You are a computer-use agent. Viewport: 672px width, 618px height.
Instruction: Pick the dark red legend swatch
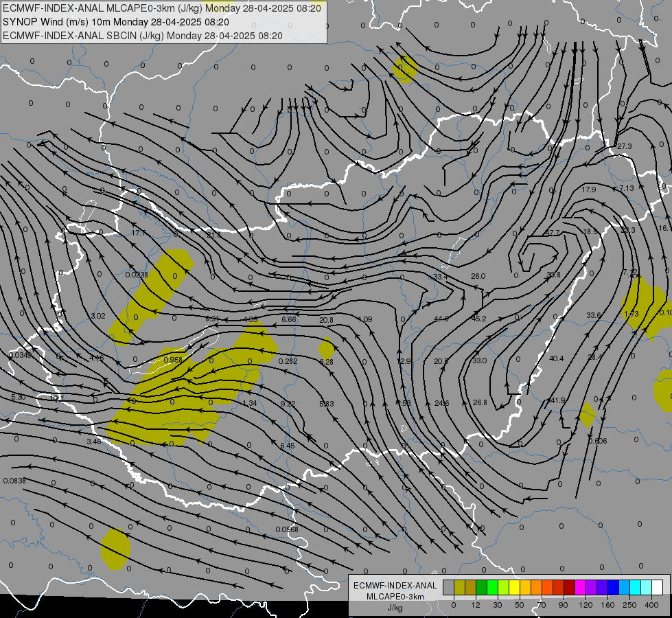pos(569,588)
